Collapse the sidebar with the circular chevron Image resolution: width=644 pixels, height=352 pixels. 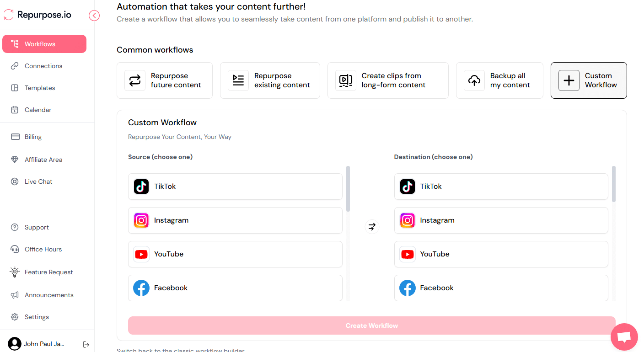coord(94,15)
